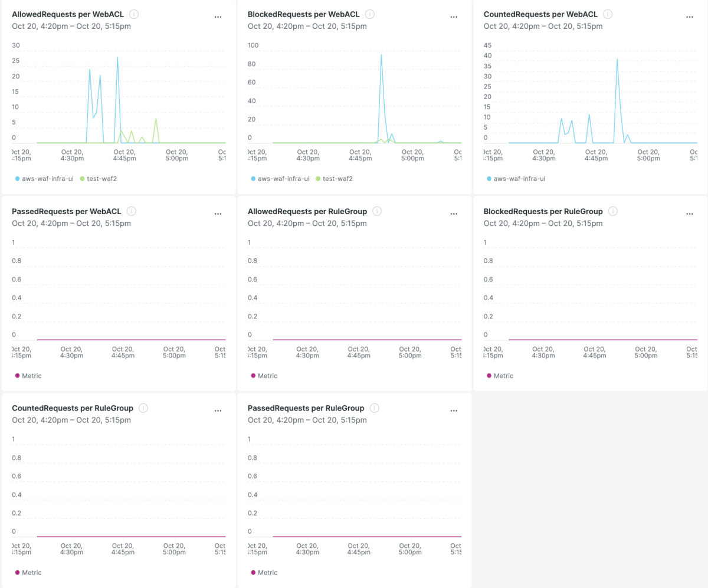Toggle aws-waf-infra-ui series in AllowedRequests chart
This screenshot has width=708, height=588.
point(47,179)
